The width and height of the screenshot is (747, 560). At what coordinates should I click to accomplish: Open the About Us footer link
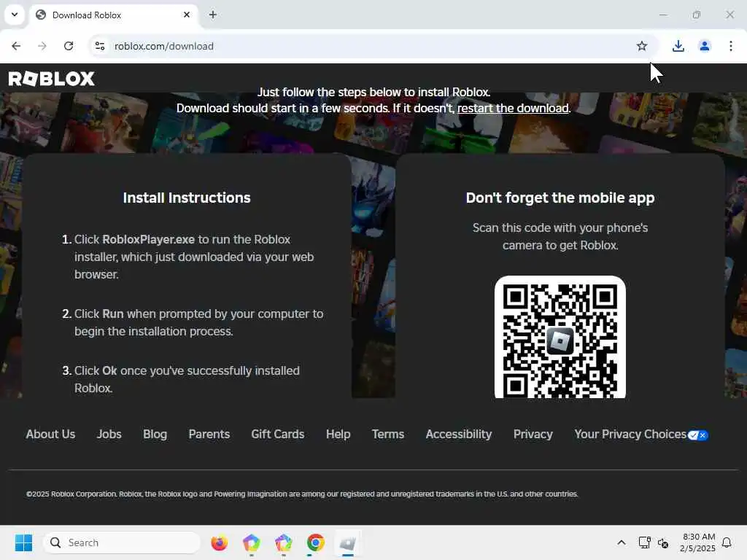pyautogui.click(x=50, y=435)
